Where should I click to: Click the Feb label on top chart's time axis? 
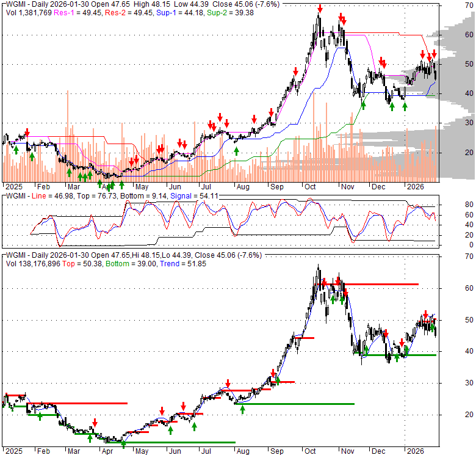coord(43,186)
